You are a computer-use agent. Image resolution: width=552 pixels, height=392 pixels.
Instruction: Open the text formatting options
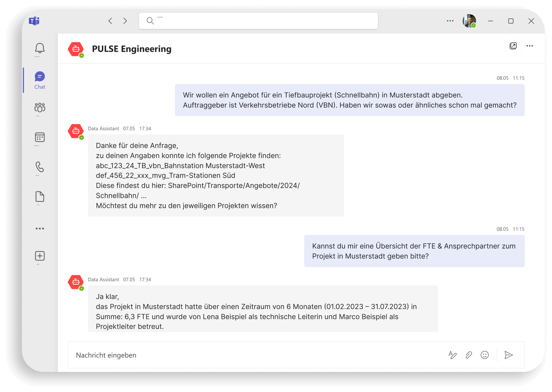452,355
